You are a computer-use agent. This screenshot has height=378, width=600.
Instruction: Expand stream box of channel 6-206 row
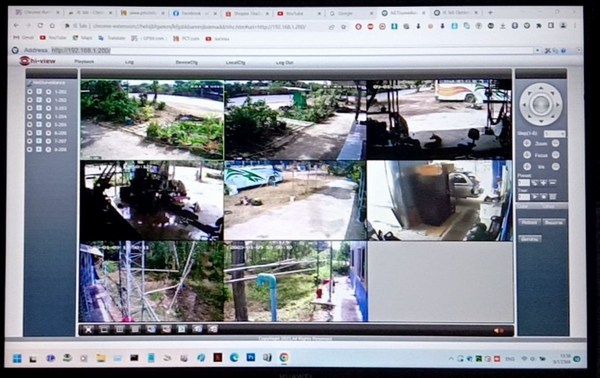pos(39,133)
